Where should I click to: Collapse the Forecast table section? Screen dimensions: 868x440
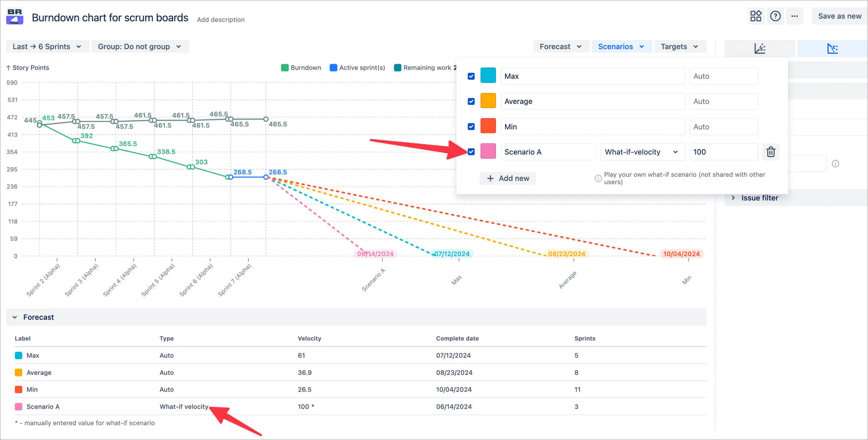point(15,317)
